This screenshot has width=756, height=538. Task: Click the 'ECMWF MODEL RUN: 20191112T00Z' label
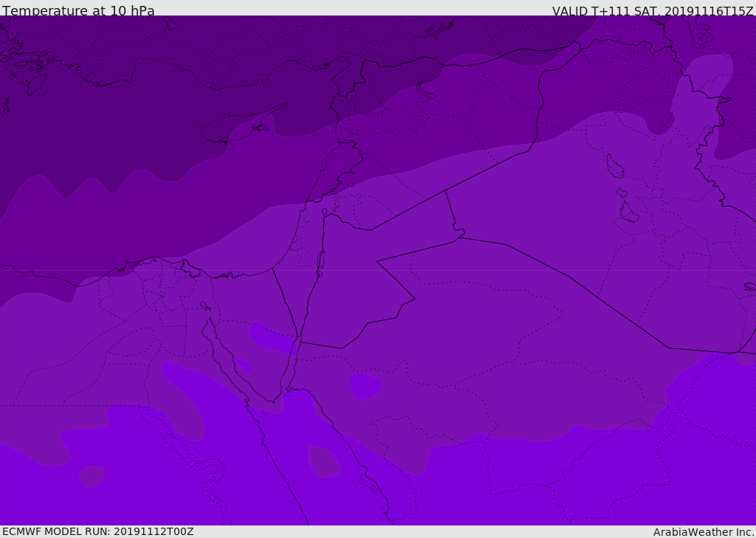[98, 531]
